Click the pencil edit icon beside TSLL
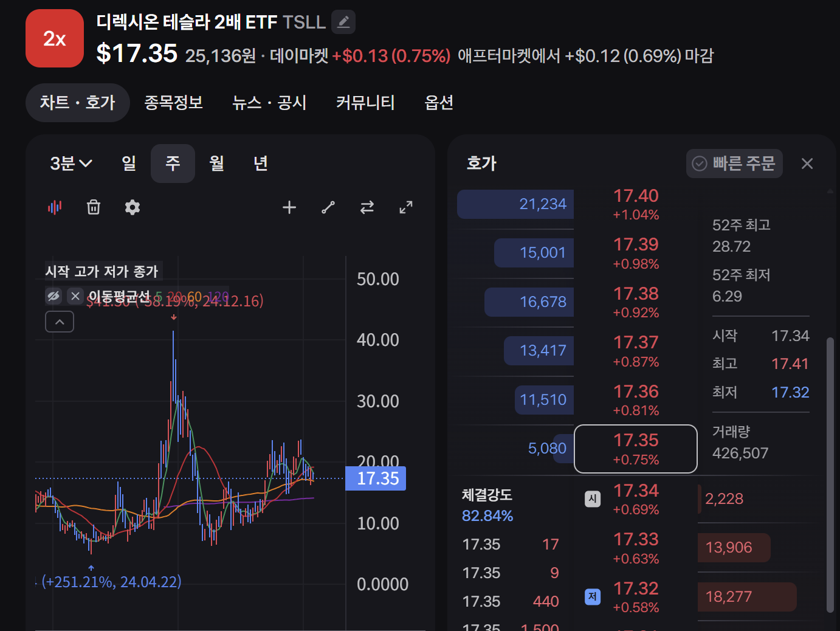 [343, 22]
